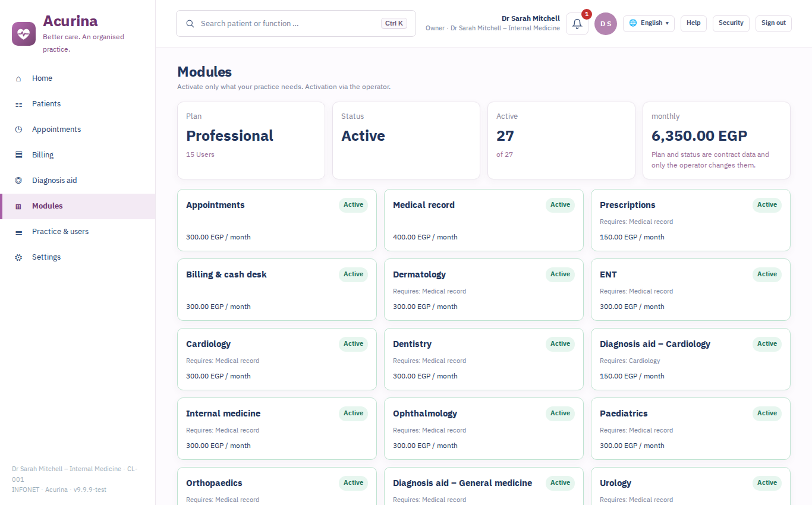Image resolution: width=812 pixels, height=505 pixels.
Task: Click the Help button
Action: (x=694, y=23)
